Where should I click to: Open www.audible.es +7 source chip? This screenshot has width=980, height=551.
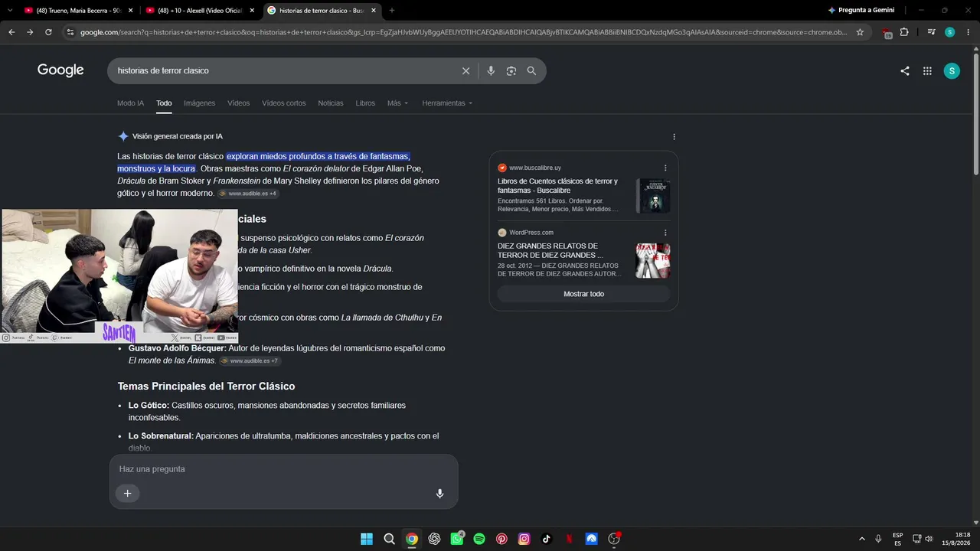pos(250,361)
